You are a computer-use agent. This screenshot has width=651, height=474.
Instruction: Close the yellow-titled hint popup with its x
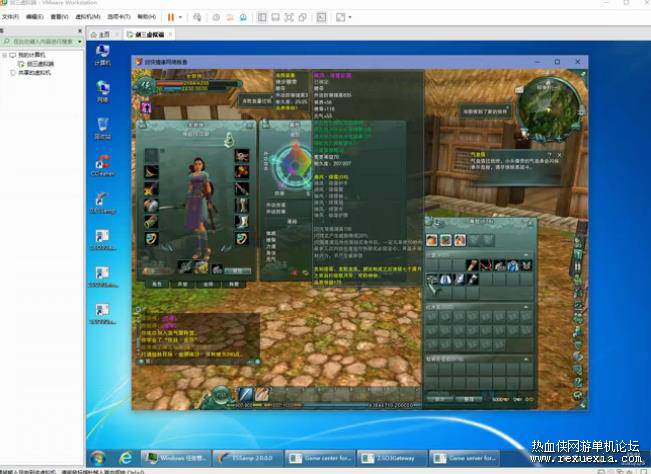coord(559,155)
